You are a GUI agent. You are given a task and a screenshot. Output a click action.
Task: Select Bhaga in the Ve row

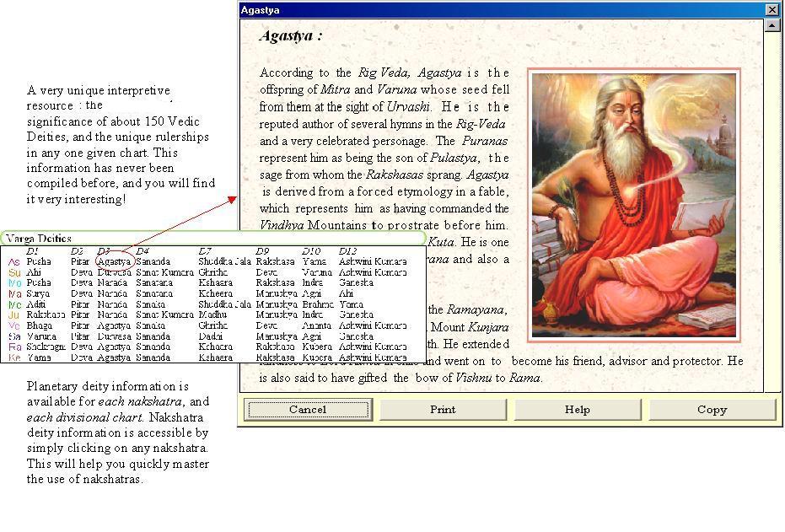point(39,325)
